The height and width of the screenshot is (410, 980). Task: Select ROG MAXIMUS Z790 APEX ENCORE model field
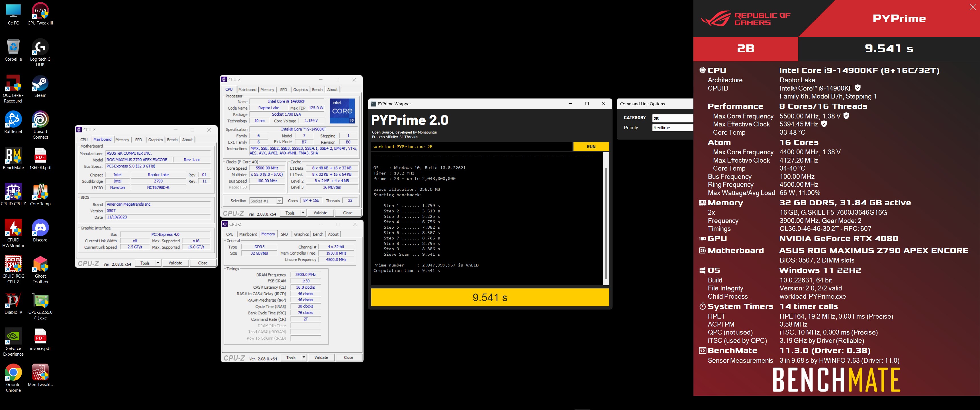139,160
